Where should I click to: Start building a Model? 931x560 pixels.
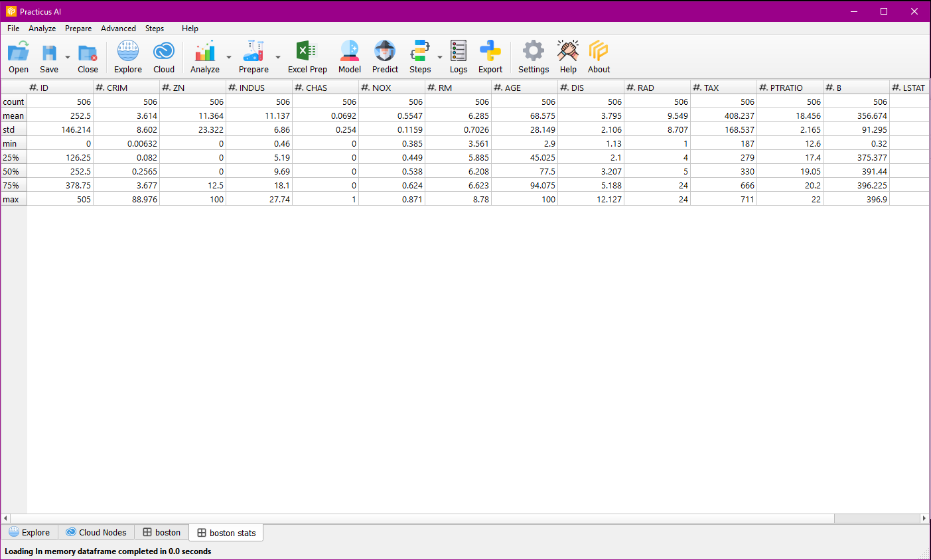[349, 56]
